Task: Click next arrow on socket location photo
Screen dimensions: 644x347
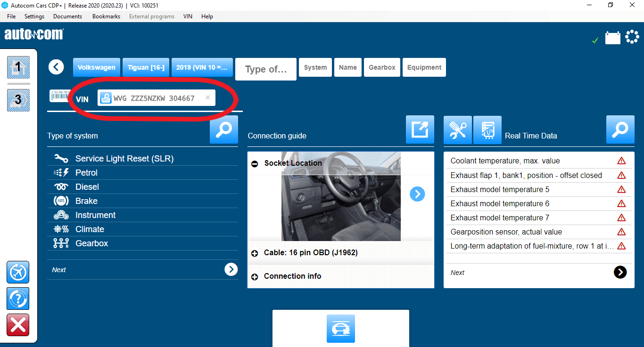Action: pos(417,194)
